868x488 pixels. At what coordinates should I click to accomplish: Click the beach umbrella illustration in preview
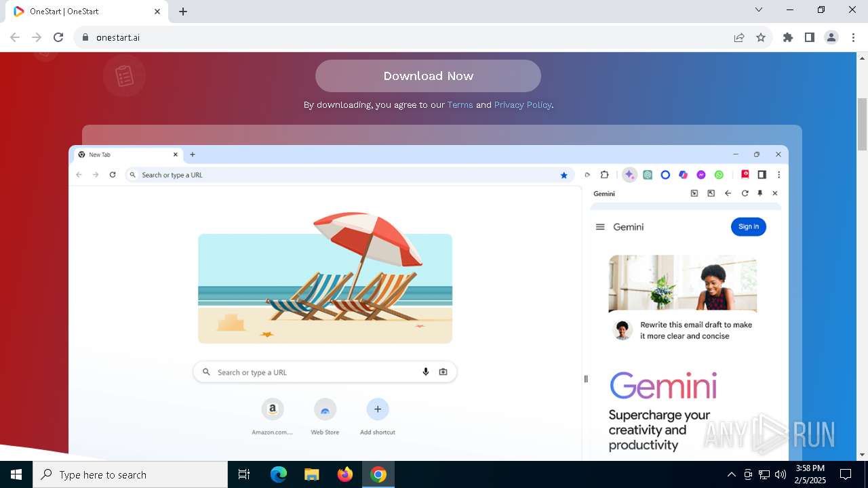coord(325,278)
